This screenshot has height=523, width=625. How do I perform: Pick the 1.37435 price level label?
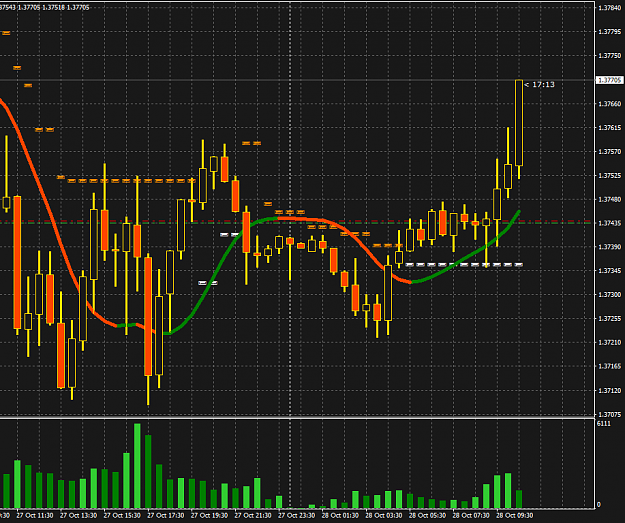pos(610,223)
